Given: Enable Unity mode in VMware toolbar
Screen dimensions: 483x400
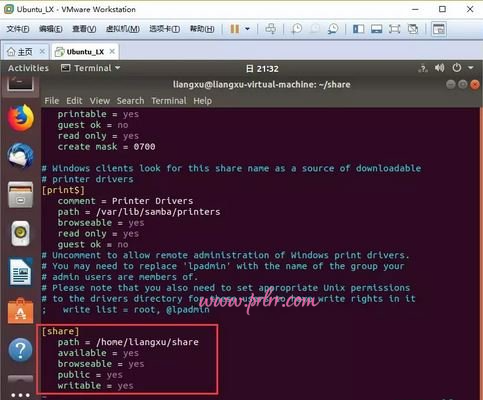Looking at the screenshot, I should [x=413, y=29].
